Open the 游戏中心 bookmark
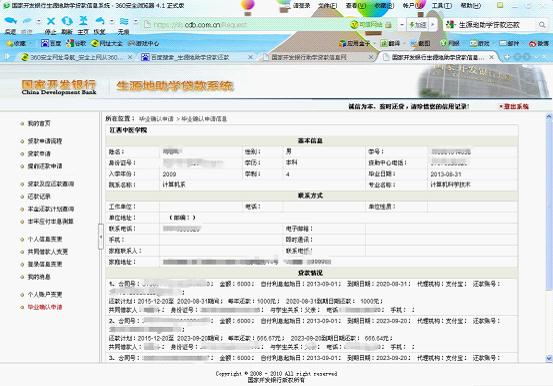The image size is (553, 386). [x=144, y=43]
